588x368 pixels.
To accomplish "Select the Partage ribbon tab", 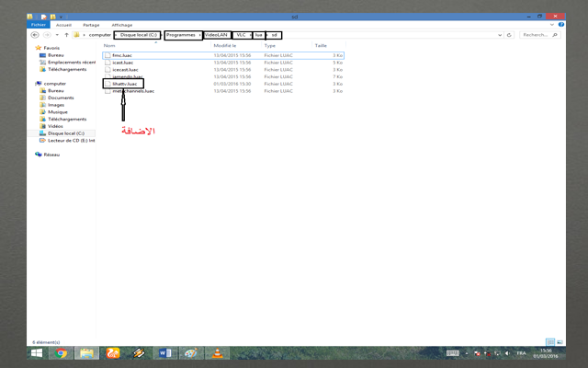I will click(x=91, y=25).
